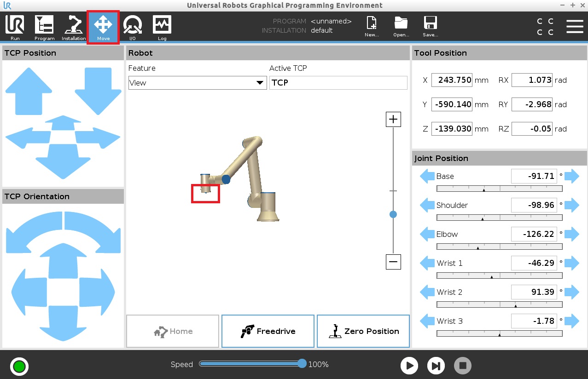Image resolution: width=588 pixels, height=379 pixels.
Task: Decrease the Wrist 1 joint with left arrow
Action: pyautogui.click(x=427, y=263)
